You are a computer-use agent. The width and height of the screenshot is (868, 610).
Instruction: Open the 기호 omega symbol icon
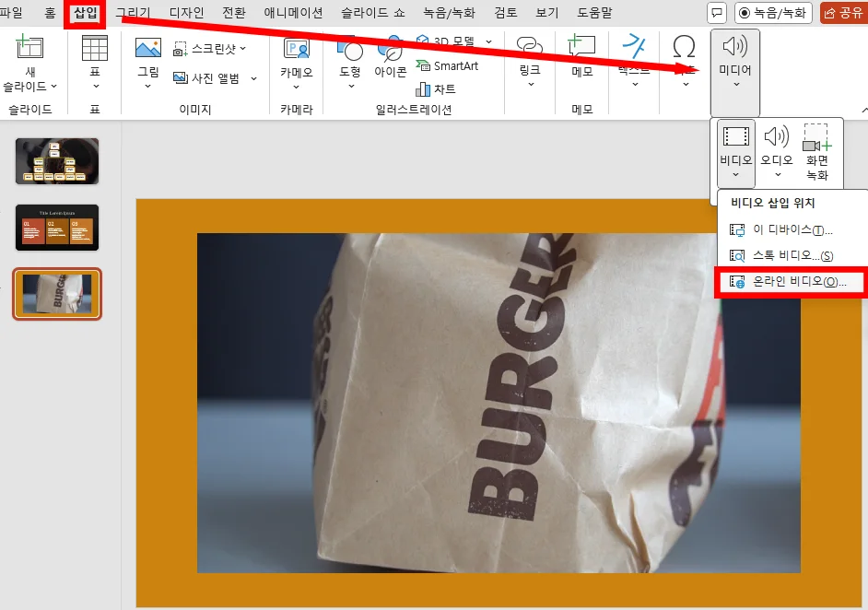click(685, 47)
